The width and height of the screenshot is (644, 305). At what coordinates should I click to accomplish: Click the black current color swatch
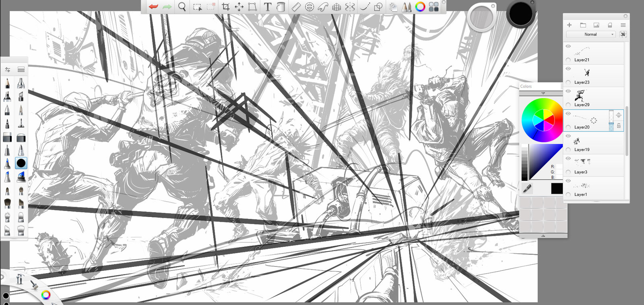[x=557, y=188]
